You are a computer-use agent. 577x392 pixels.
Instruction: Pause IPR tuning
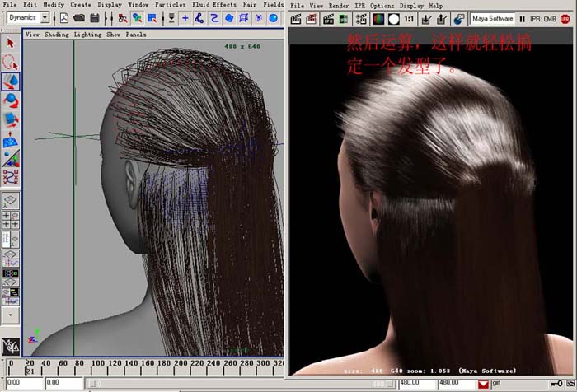click(x=522, y=19)
